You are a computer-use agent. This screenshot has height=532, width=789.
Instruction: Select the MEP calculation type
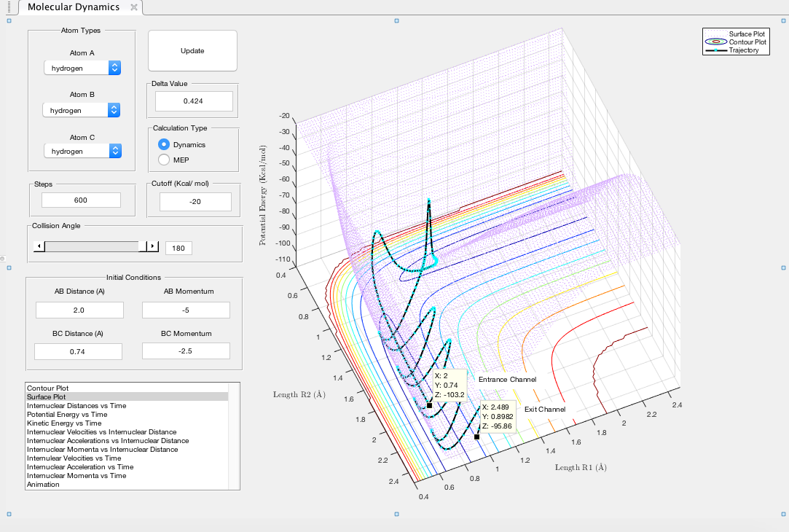(164, 160)
